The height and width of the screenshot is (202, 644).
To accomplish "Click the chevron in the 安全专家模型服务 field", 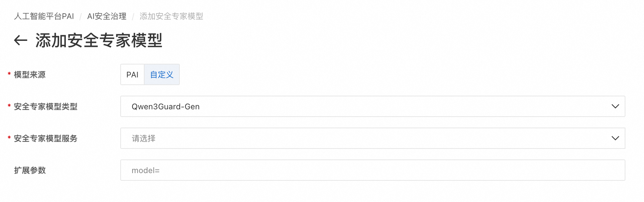I will (x=615, y=139).
